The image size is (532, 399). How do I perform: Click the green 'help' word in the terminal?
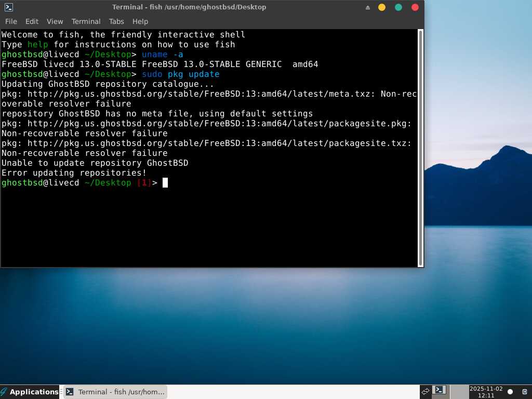37,45
